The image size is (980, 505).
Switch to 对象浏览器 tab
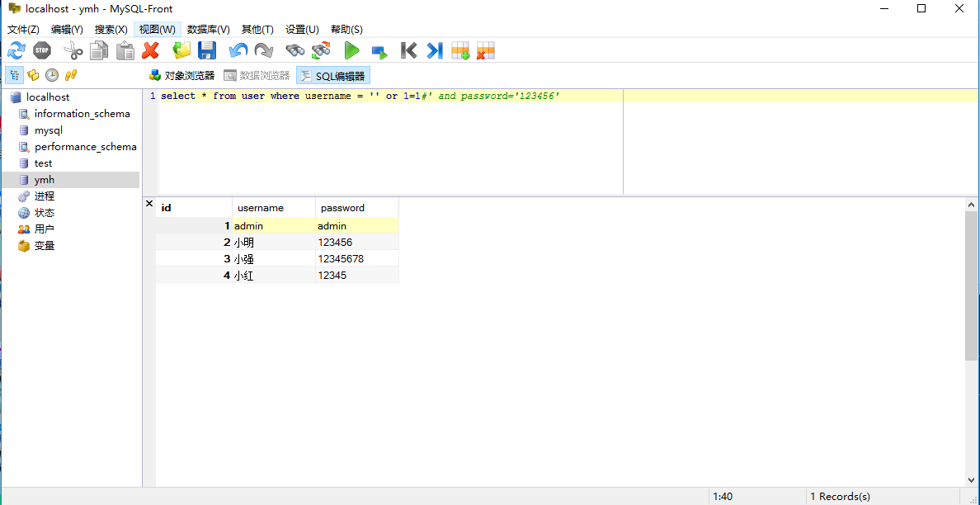pyautogui.click(x=181, y=76)
